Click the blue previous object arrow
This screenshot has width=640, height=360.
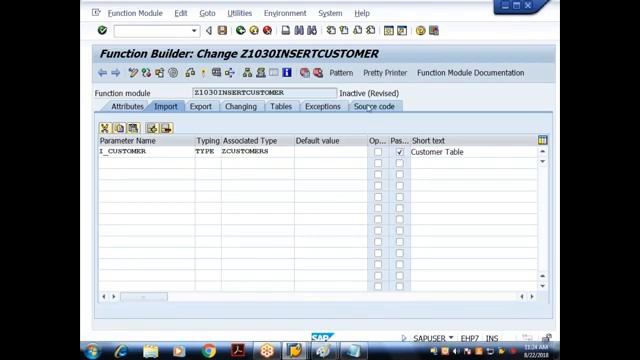coord(102,73)
